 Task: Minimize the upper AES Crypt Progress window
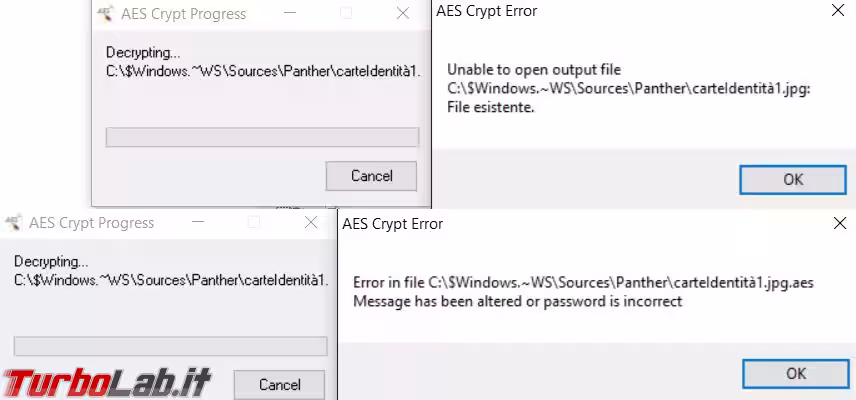[290, 14]
